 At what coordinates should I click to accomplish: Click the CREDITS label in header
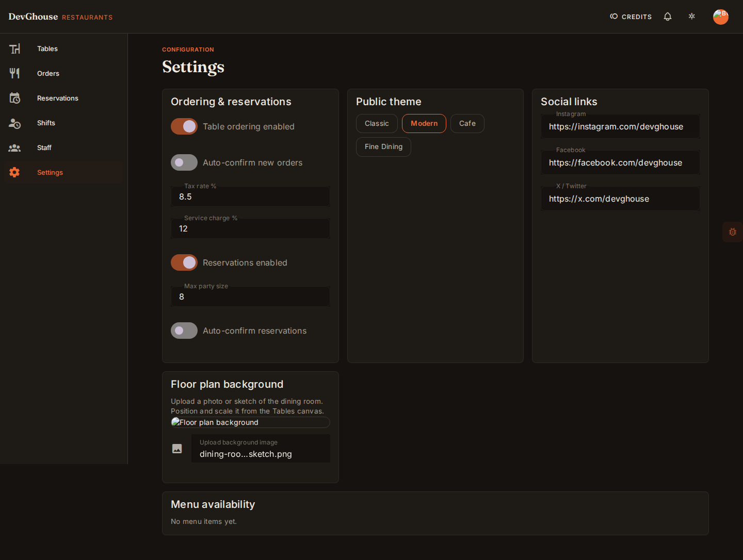pyautogui.click(x=637, y=17)
